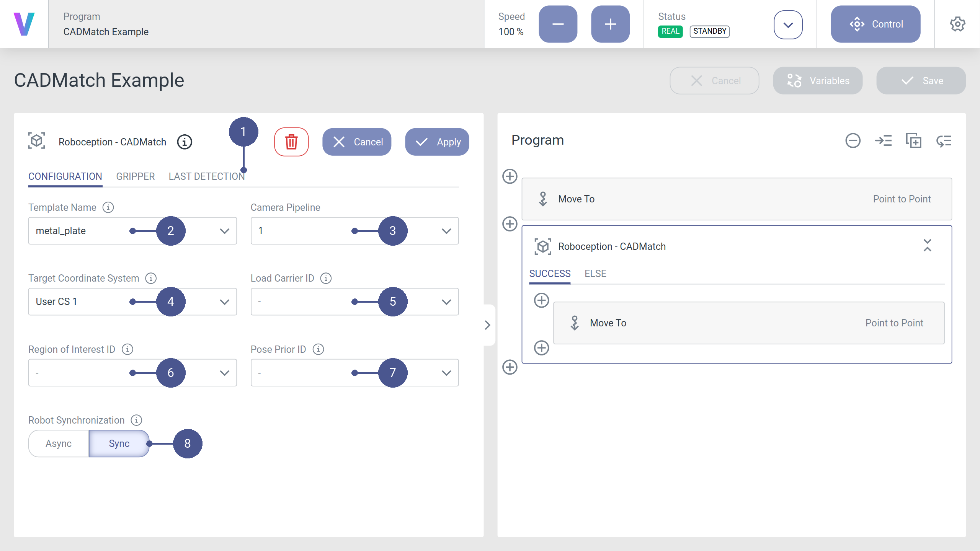Add a step above nested Move To

[542, 300]
